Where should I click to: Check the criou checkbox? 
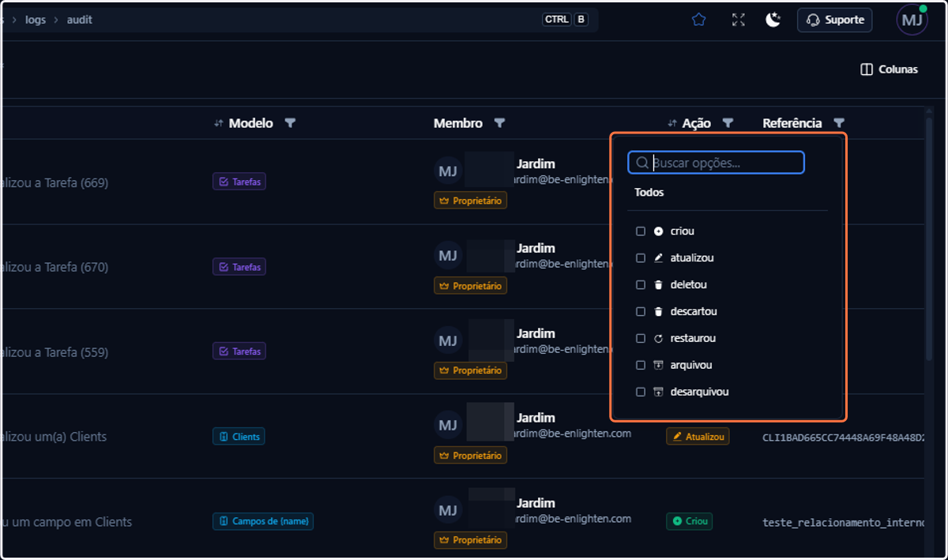641,231
